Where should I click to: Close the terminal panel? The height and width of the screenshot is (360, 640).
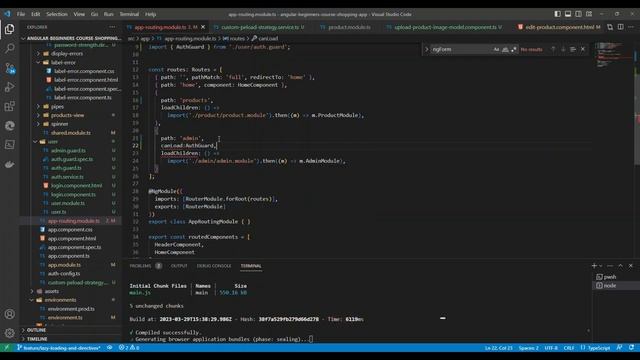[x=631, y=266]
